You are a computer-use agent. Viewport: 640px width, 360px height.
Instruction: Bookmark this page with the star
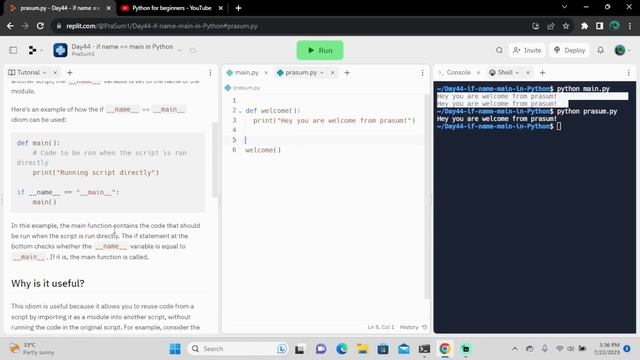[566, 26]
